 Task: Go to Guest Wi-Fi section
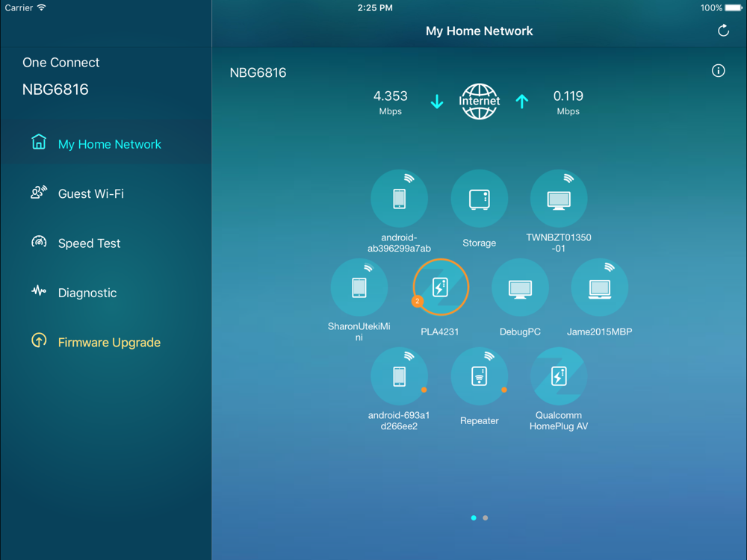90,193
